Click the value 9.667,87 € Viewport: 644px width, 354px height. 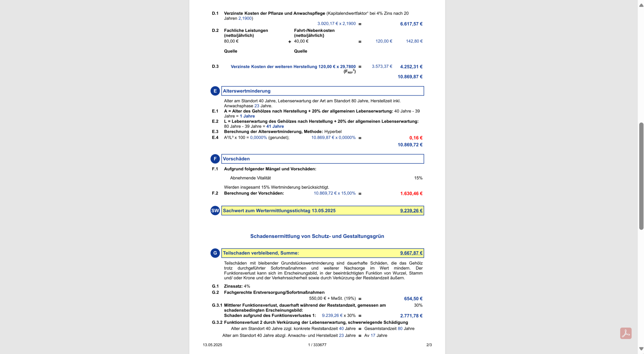pyautogui.click(x=411, y=253)
